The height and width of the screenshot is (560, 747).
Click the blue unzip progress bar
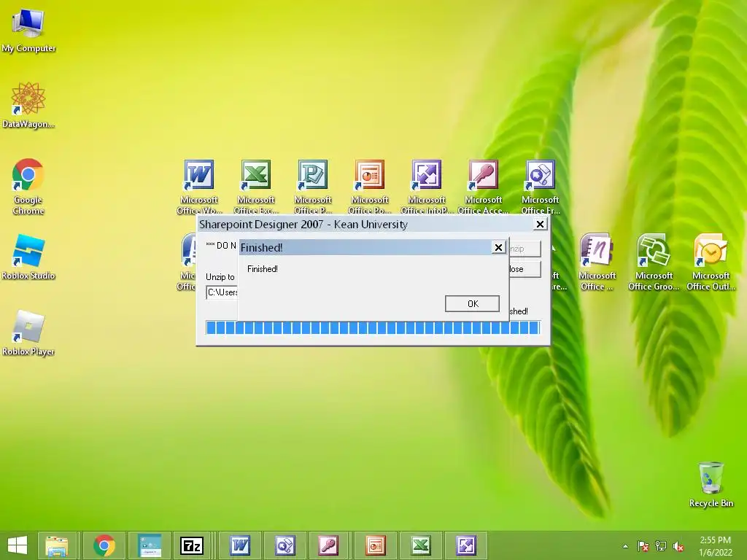(373, 327)
